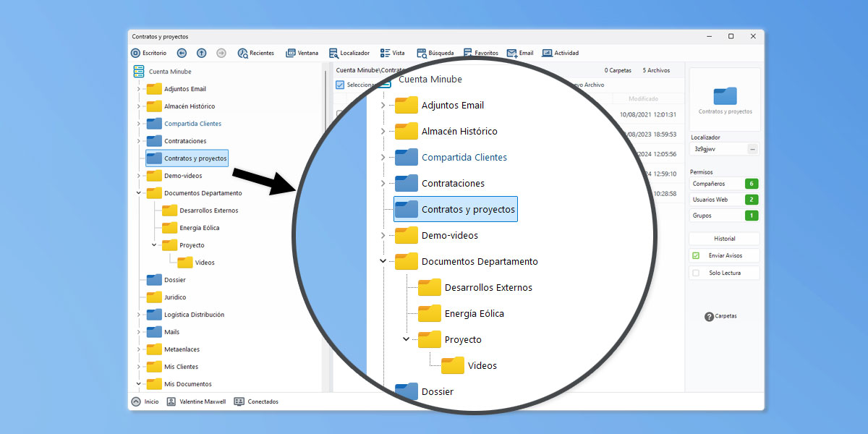The width and height of the screenshot is (868, 434).
Task: Open Recientes in the toolbar
Action: point(256,53)
